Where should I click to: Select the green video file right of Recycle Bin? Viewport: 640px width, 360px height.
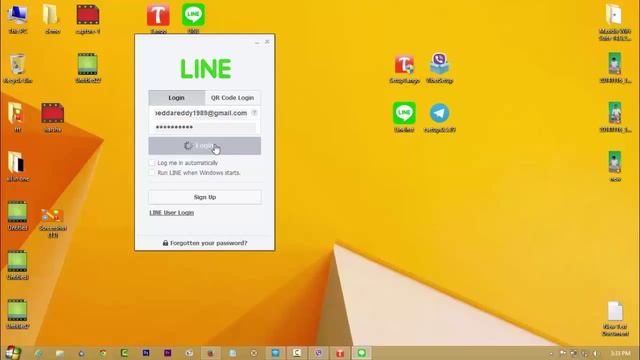pos(87,68)
